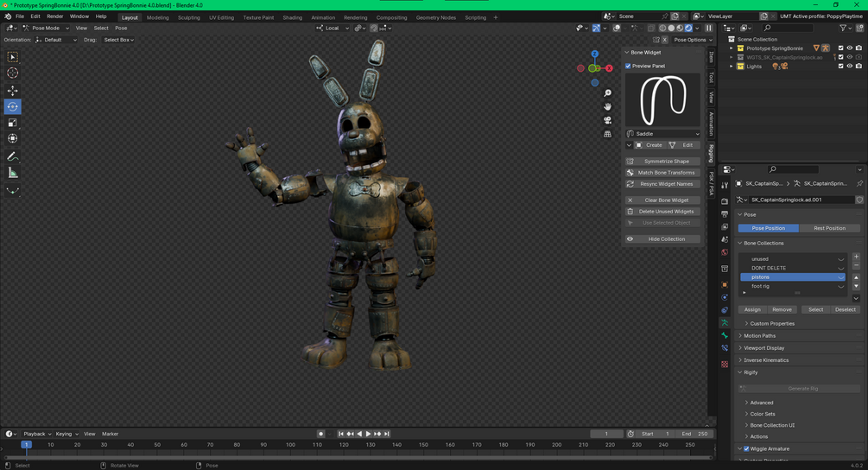Open the Drag Select Box dropdown
The image size is (868, 470).
coord(119,40)
